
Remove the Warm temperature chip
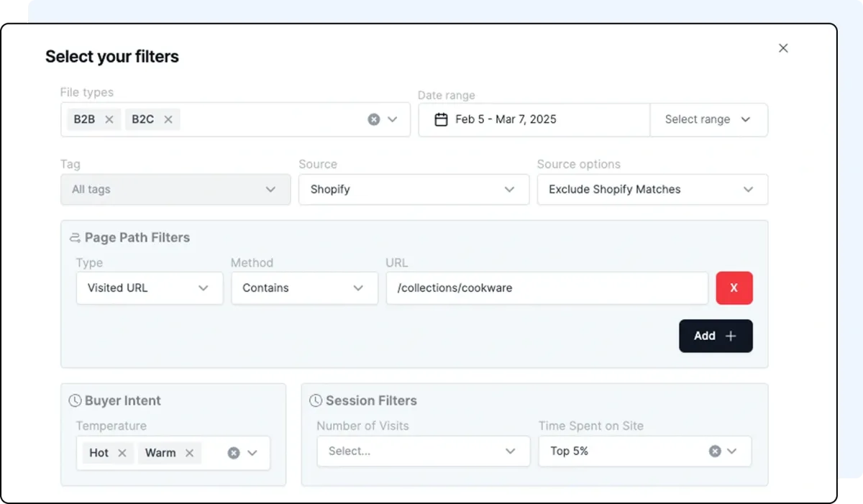(190, 453)
